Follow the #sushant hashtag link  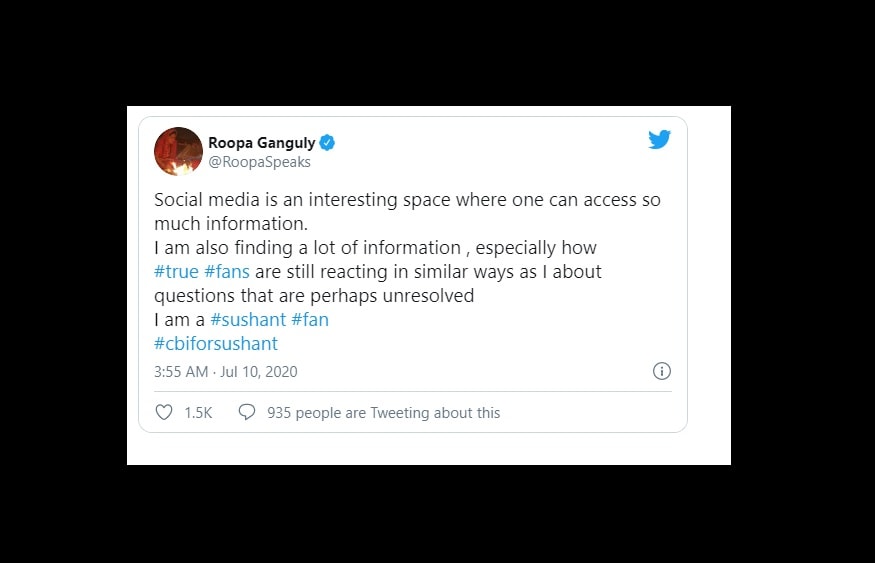[x=248, y=320]
